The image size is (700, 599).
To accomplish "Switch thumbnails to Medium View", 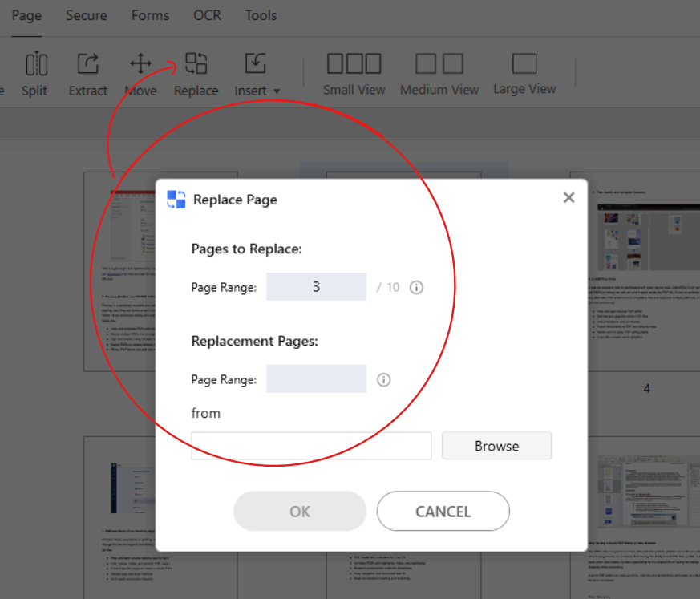I will [x=439, y=72].
